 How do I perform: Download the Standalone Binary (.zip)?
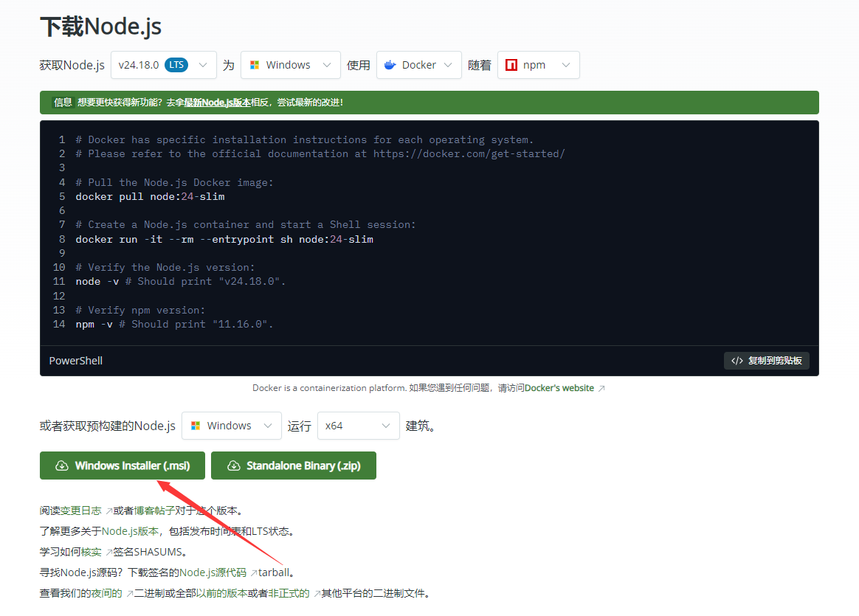(294, 466)
